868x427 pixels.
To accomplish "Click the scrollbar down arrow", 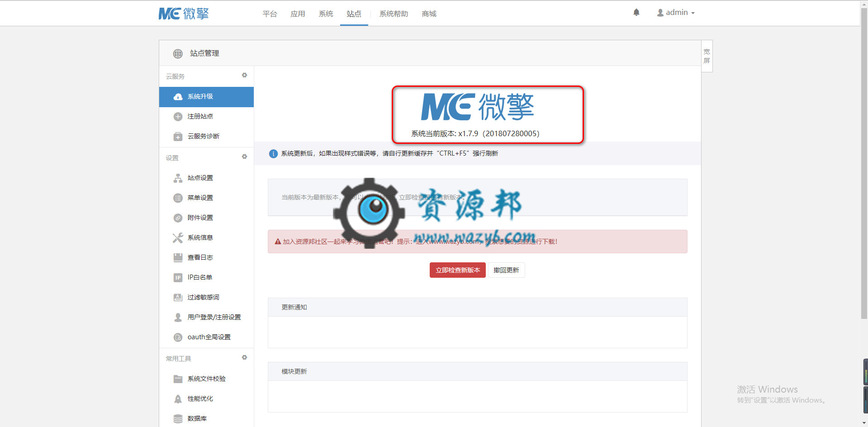I will coord(864,423).
